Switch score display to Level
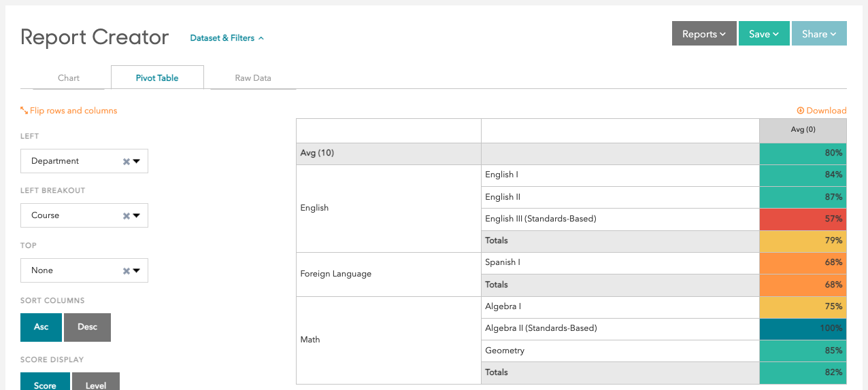The width and height of the screenshot is (868, 390). 96,384
